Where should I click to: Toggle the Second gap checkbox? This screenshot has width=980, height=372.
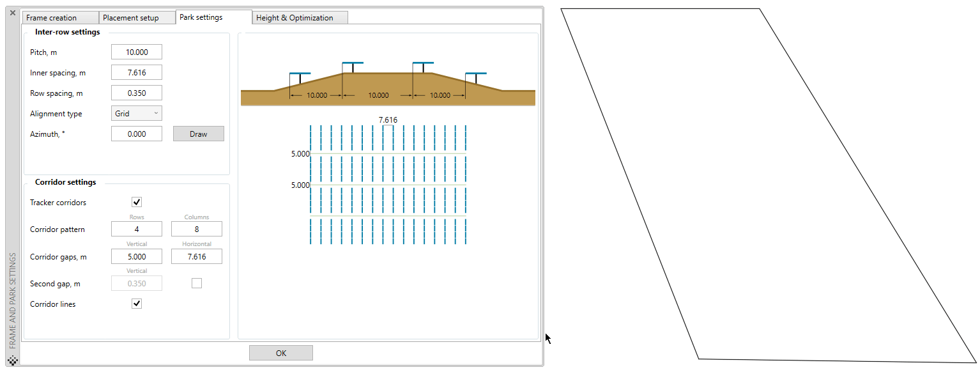(x=197, y=283)
